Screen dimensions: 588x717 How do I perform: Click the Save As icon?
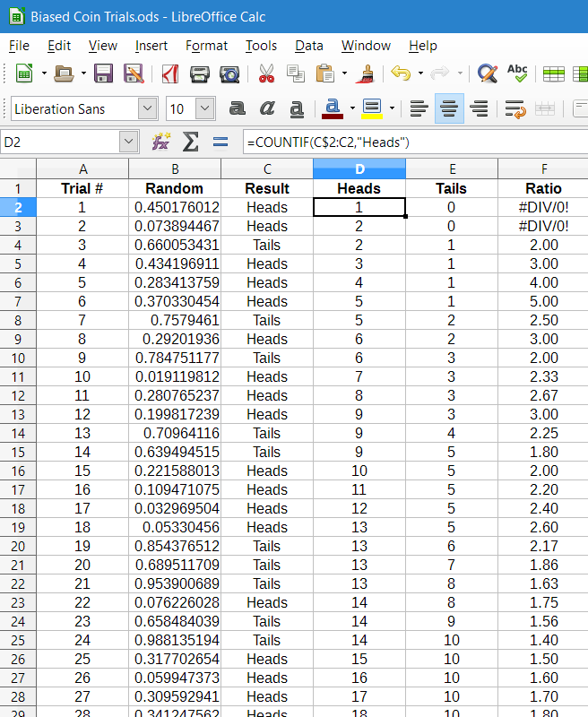click(134, 73)
